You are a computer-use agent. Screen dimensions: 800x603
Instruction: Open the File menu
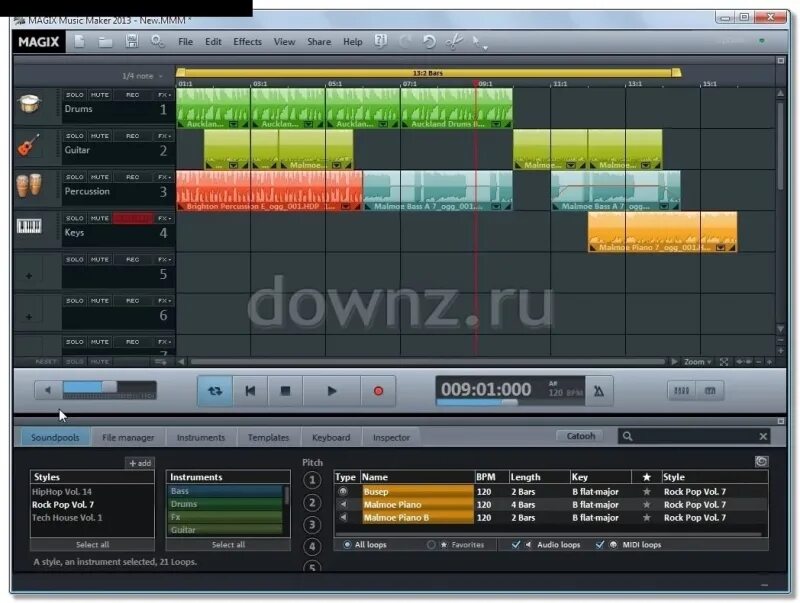[x=185, y=42]
